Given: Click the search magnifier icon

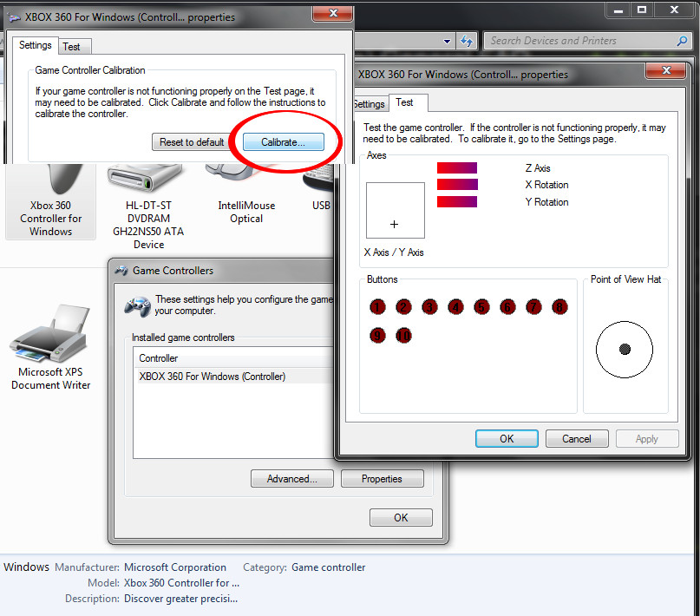Looking at the screenshot, I should 682,41.
